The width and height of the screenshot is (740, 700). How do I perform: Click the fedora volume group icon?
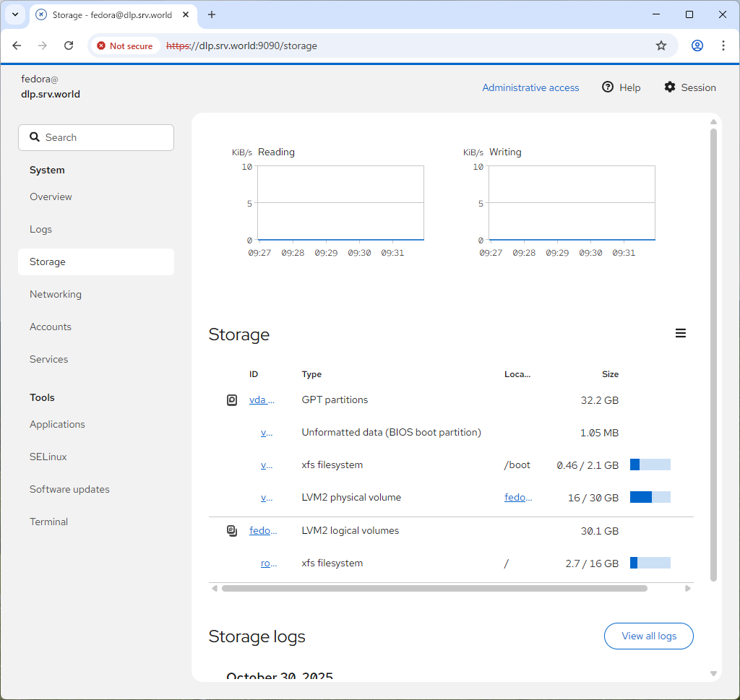[x=232, y=531]
